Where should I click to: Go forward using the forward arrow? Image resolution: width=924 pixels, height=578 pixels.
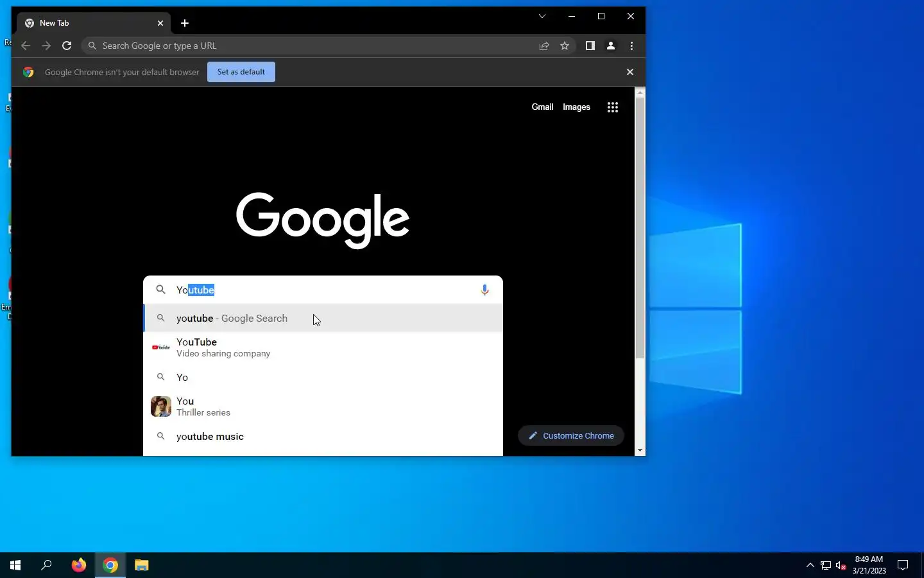(46, 46)
